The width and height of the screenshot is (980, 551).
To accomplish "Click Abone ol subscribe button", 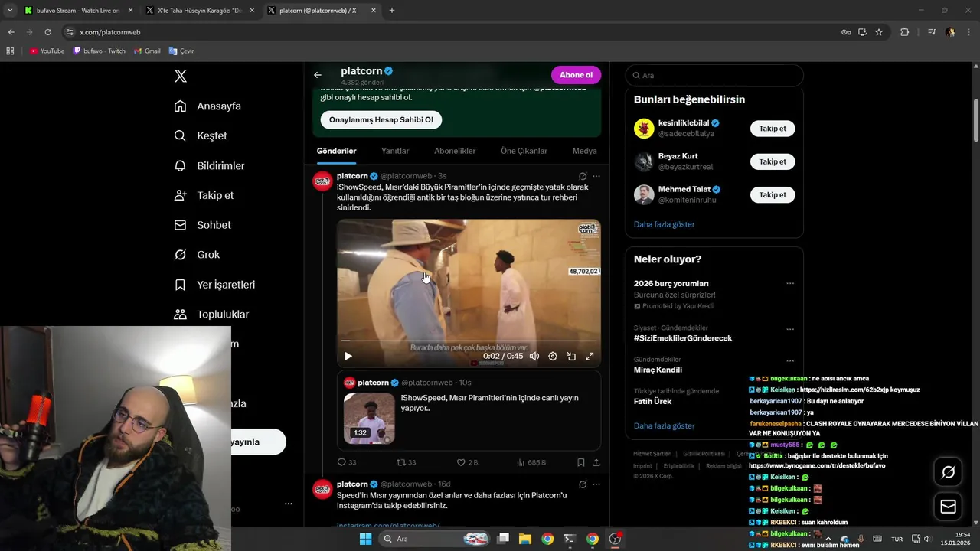I will click(576, 75).
